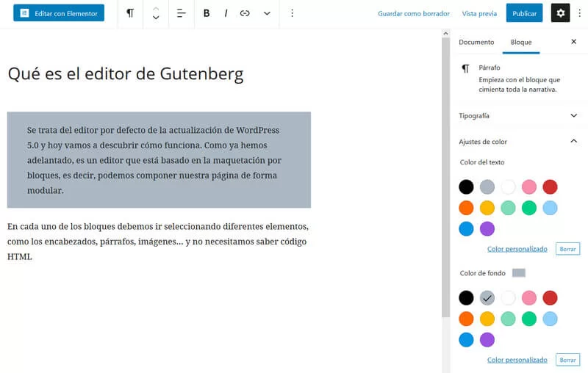Open Vista previa

coord(479,13)
